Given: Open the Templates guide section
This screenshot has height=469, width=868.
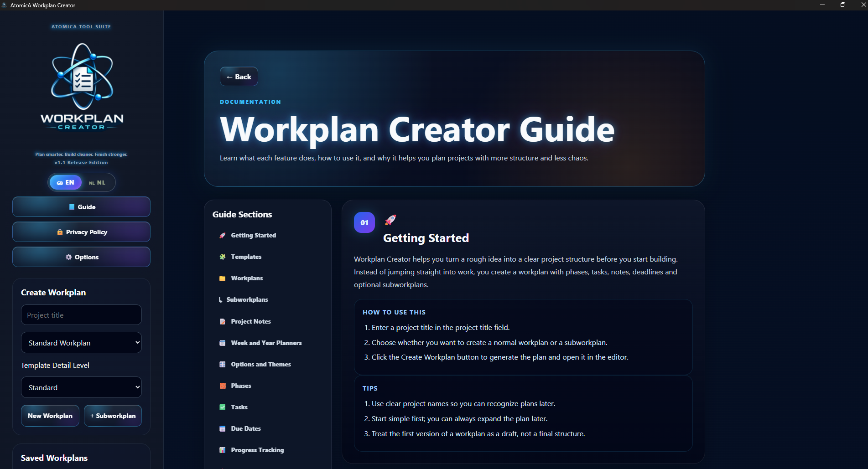Looking at the screenshot, I should (x=267, y=257).
